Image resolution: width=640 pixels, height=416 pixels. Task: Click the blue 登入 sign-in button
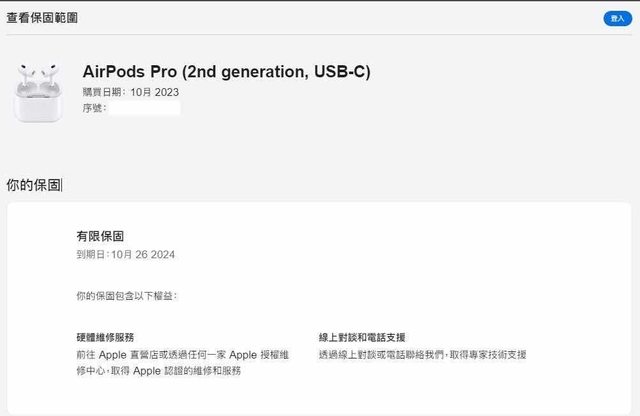coord(617,18)
